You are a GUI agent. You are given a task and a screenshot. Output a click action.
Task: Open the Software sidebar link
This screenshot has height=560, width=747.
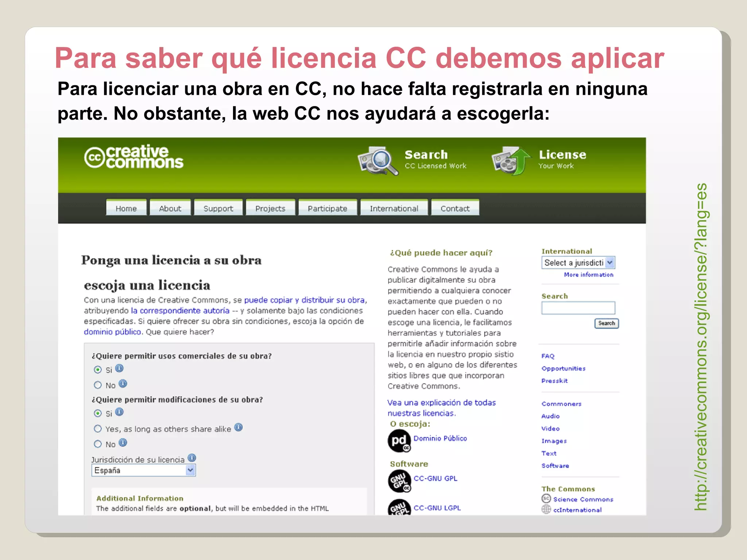point(555,466)
